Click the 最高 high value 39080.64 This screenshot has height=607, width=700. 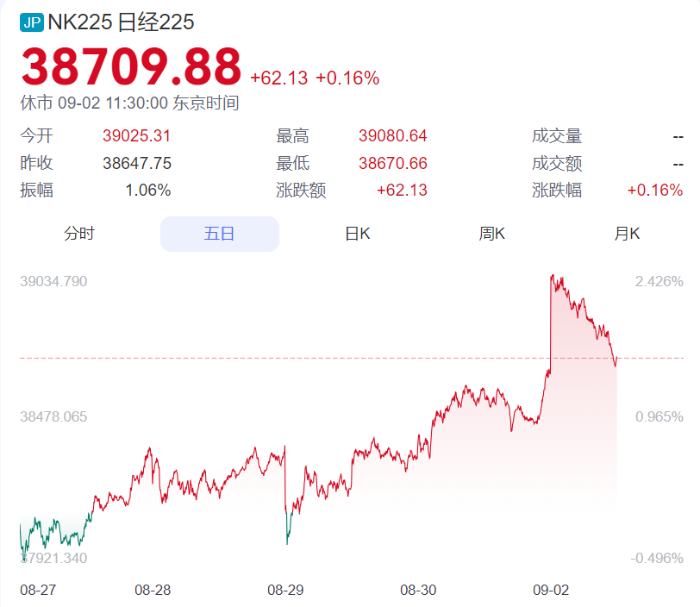(x=392, y=136)
